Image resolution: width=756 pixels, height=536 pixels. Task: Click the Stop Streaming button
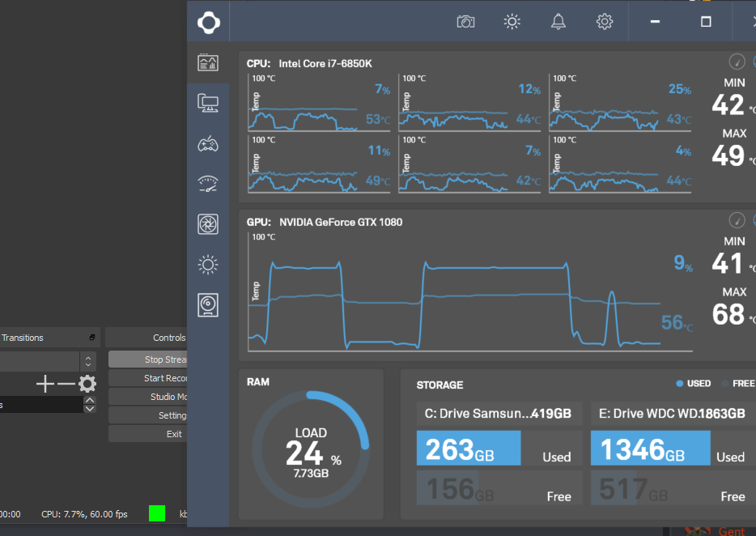tap(147, 359)
